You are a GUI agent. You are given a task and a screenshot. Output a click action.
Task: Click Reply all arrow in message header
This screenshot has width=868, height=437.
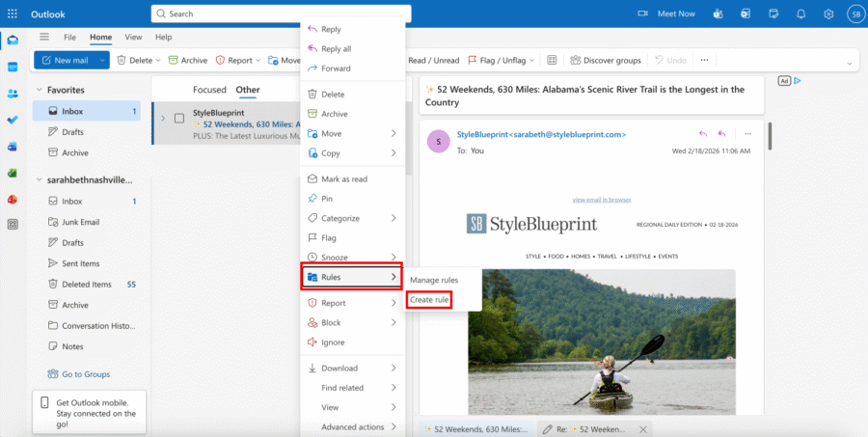[721, 133]
